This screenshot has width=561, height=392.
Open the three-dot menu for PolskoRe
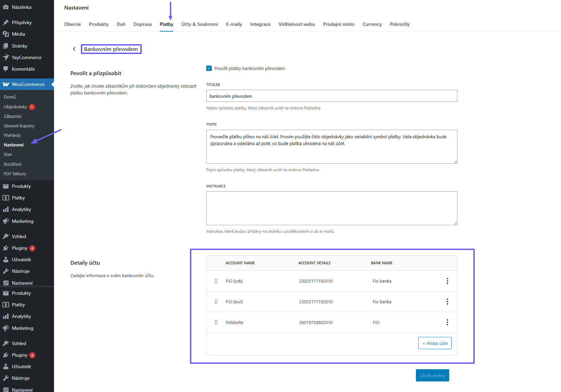[447, 322]
